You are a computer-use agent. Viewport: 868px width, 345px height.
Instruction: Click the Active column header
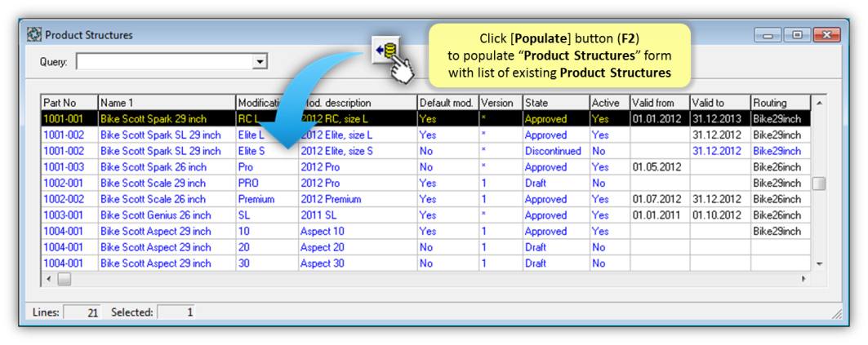click(610, 103)
